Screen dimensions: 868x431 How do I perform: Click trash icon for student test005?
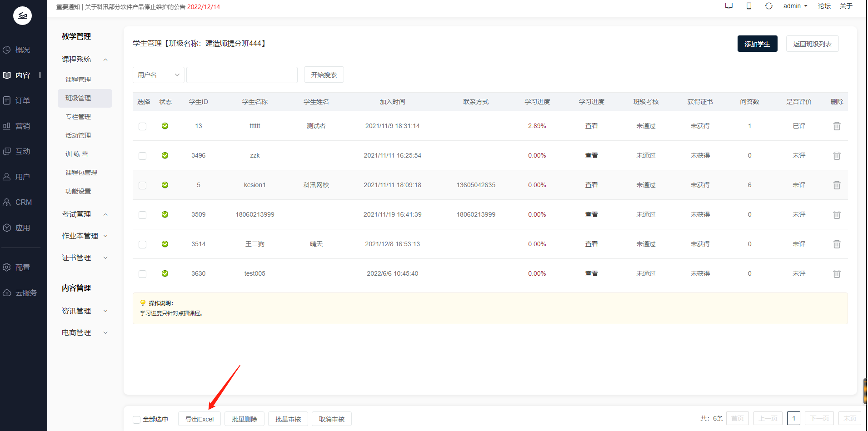click(x=837, y=274)
